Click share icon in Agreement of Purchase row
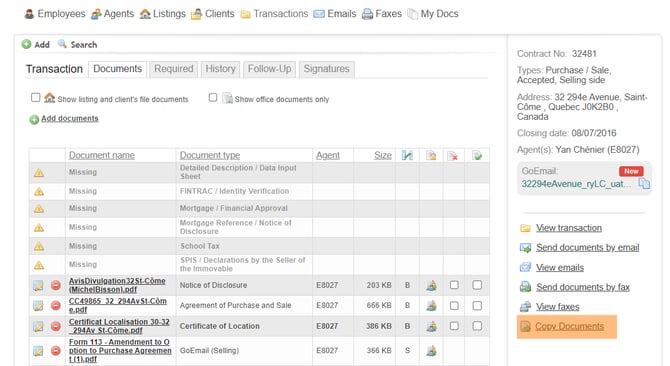The image size is (670, 366). pos(432,305)
